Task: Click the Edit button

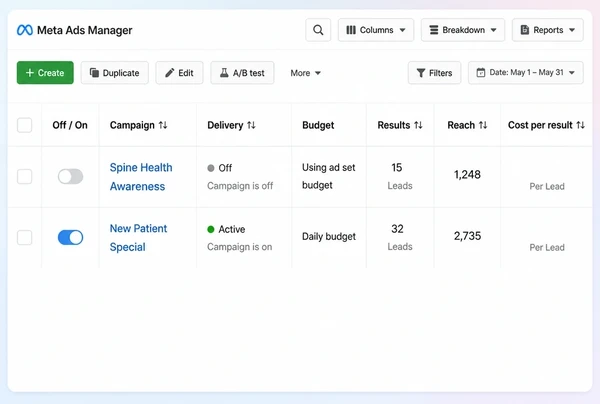Action: coord(179,73)
